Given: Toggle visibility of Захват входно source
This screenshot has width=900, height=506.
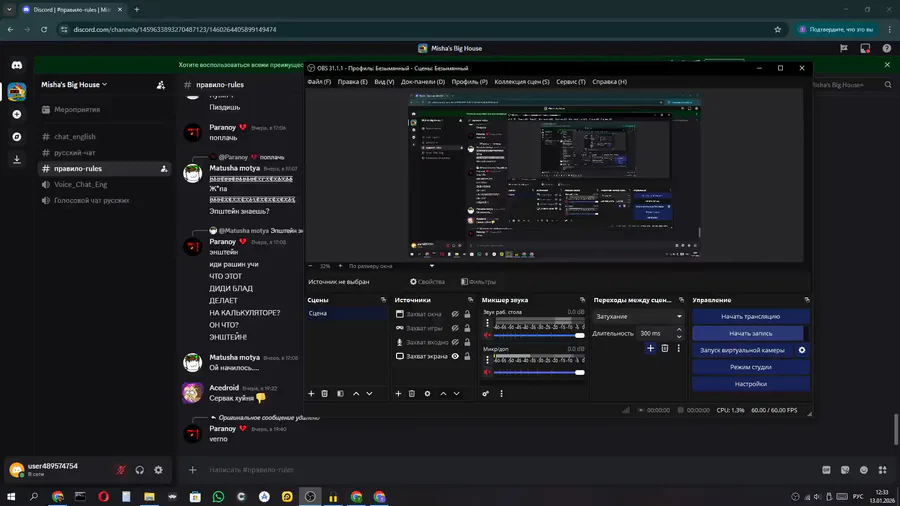Looking at the screenshot, I should [455, 342].
